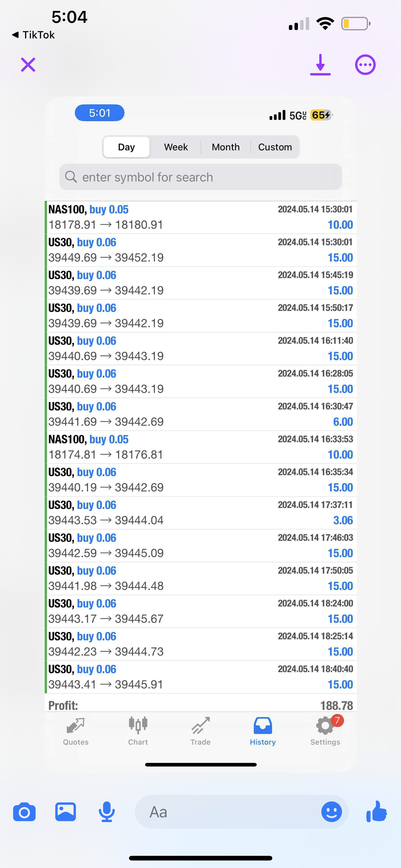Viewport: 401px width, 868px height.
Task: Tap the microphone icon to record
Action: [x=106, y=812]
